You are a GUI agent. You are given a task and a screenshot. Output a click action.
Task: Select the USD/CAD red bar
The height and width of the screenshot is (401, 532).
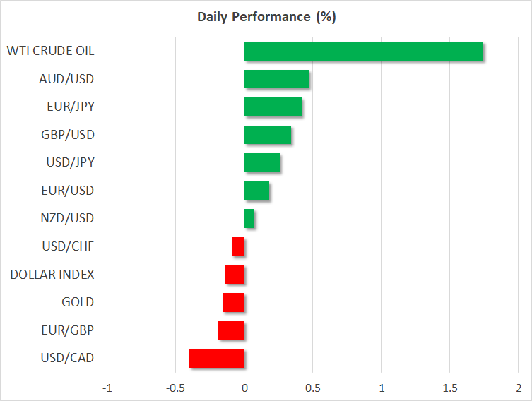tap(216, 358)
